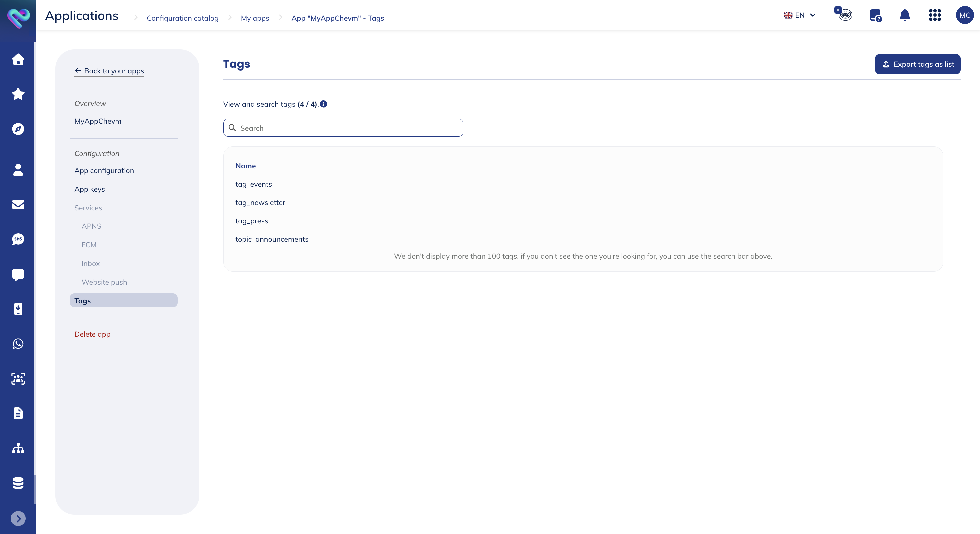This screenshot has height=534, width=980.
Task: Navigate to My apps breadcrumb
Action: [x=255, y=18]
